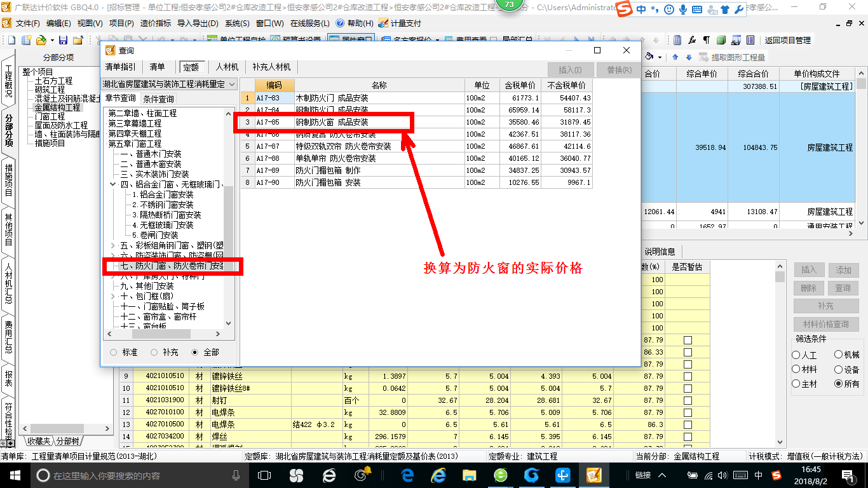This screenshot has width=868, height=488.
Task: Select 标准 radio button in query dialog
Action: click(114, 352)
